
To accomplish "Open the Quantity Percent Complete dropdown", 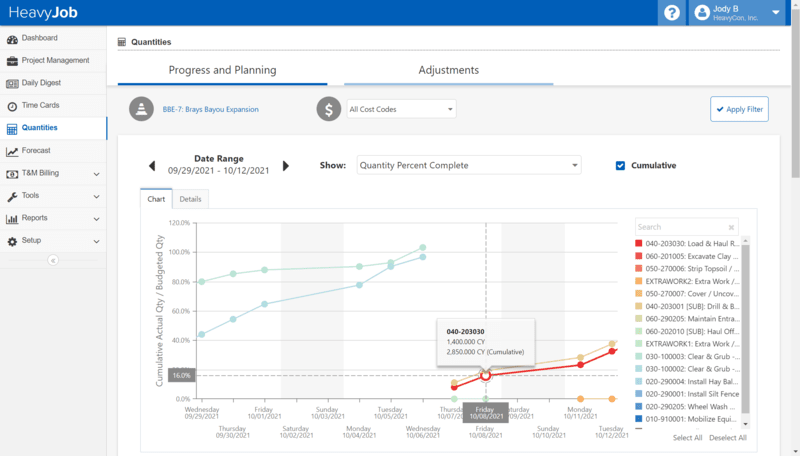I will point(468,166).
